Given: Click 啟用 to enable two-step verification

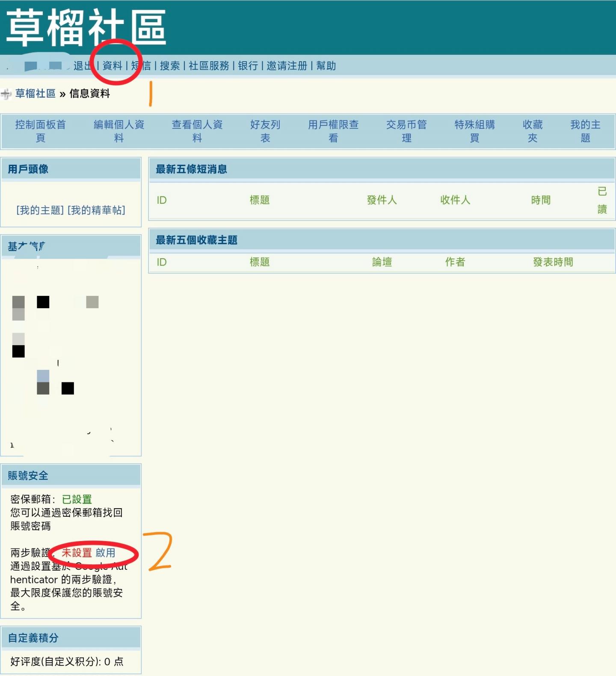Looking at the screenshot, I should coord(105,553).
